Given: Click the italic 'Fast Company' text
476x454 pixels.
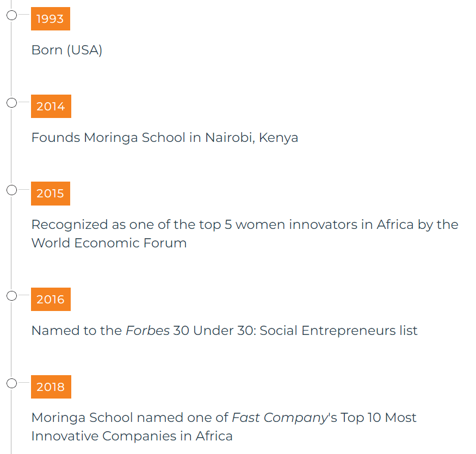Looking at the screenshot, I should click(280, 418).
